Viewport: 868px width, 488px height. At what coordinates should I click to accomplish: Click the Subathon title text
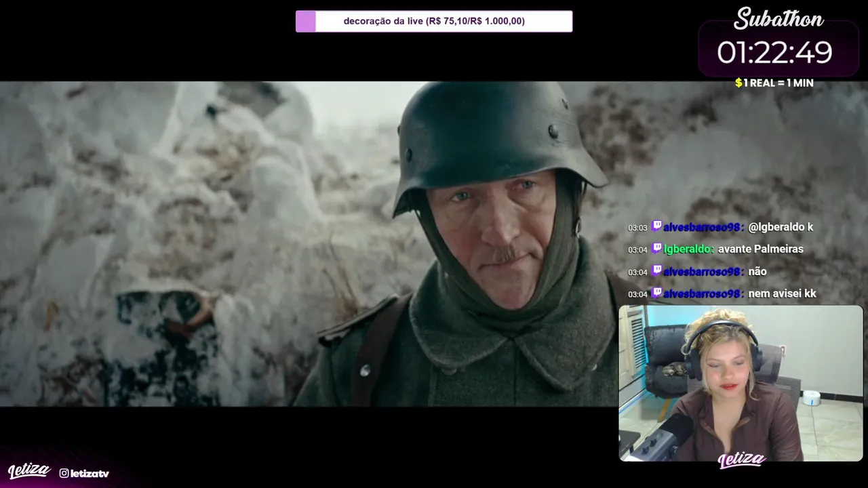[778, 19]
